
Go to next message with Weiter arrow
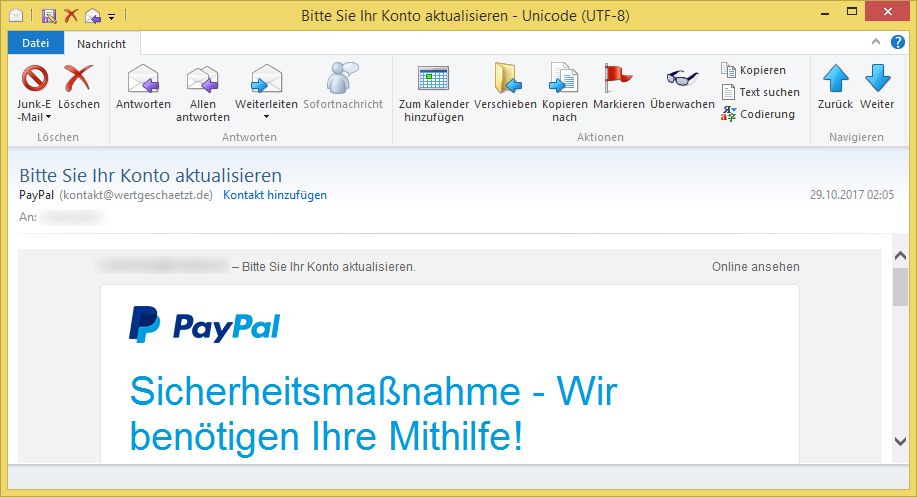[x=877, y=88]
